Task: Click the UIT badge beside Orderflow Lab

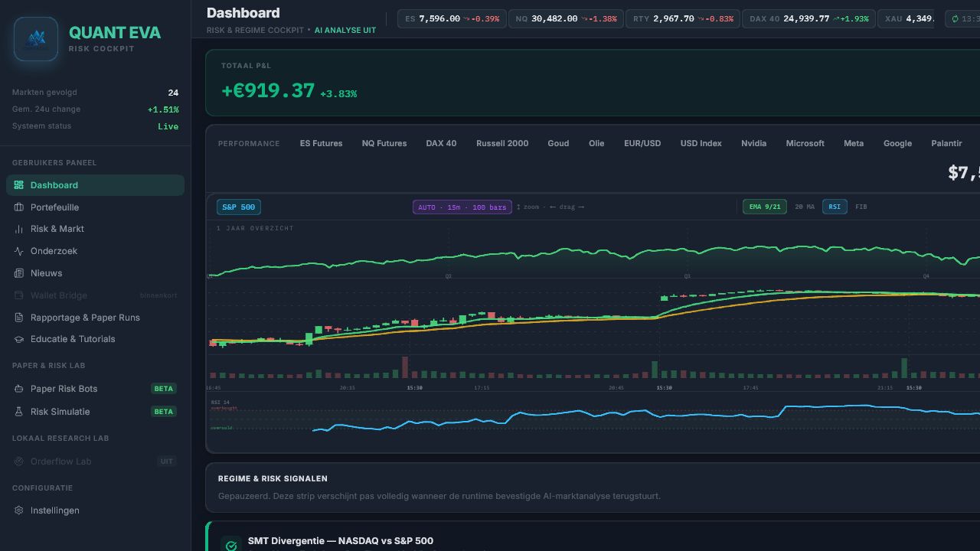Action: pos(167,461)
